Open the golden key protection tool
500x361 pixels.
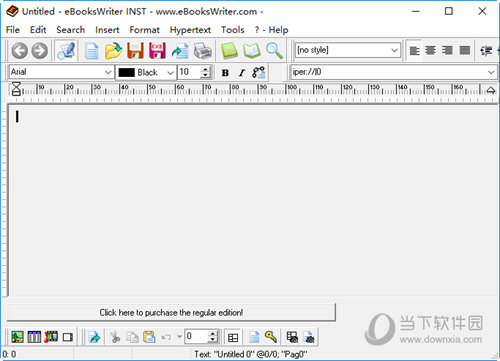tap(271, 337)
